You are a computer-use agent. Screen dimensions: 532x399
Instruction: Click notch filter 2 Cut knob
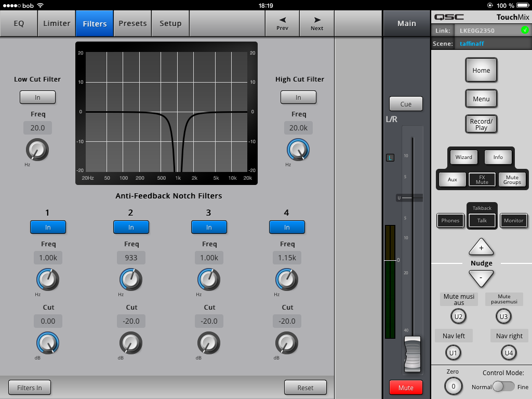tap(131, 343)
